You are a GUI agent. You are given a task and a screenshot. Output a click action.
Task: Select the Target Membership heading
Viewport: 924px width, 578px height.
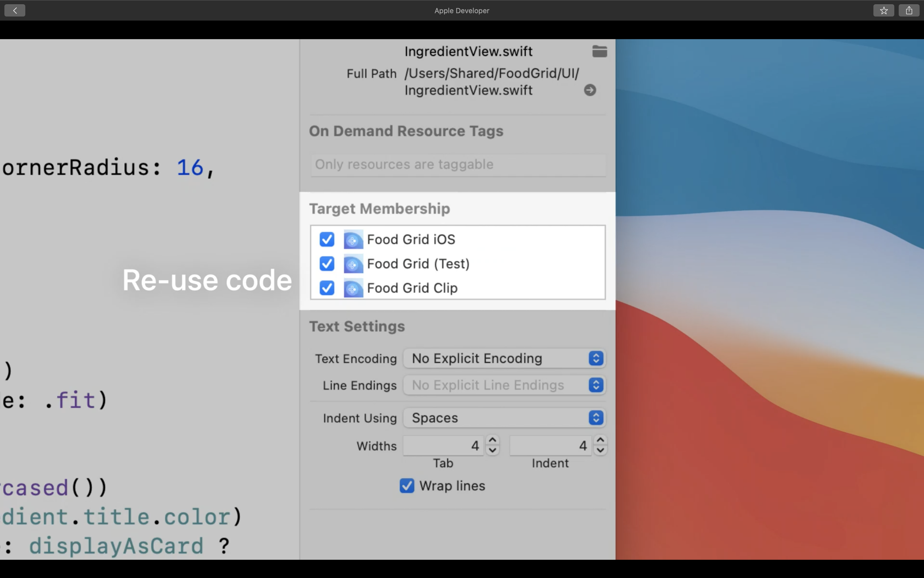click(380, 209)
